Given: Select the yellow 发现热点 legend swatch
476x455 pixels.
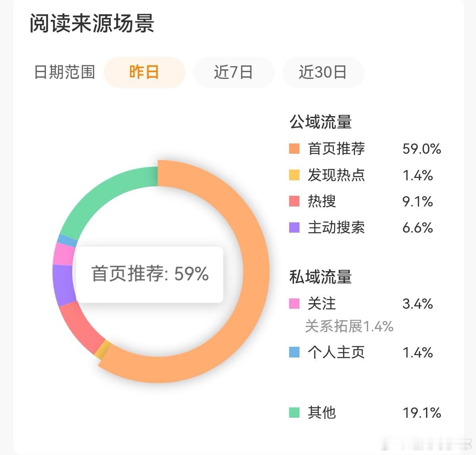Looking at the screenshot, I should [x=294, y=176].
